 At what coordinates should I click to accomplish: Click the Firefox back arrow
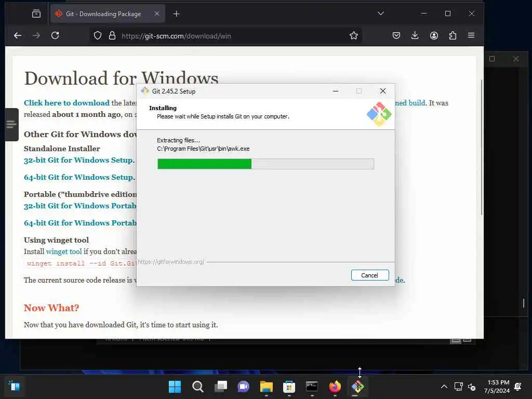pos(18,35)
